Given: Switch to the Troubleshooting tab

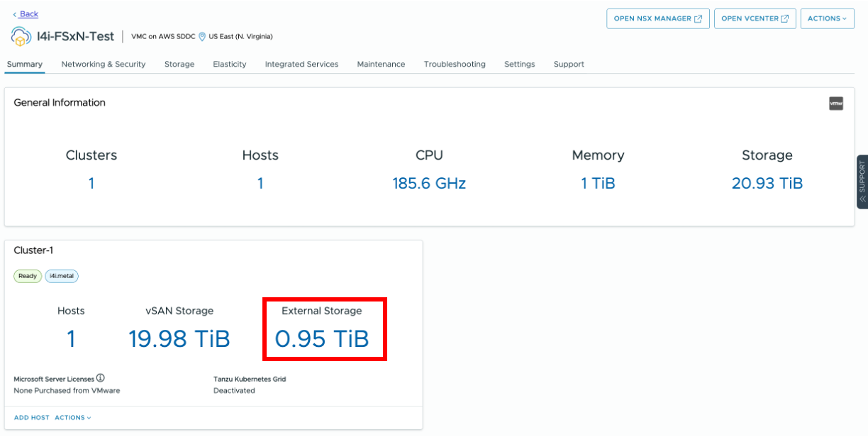Looking at the screenshot, I should click(455, 65).
